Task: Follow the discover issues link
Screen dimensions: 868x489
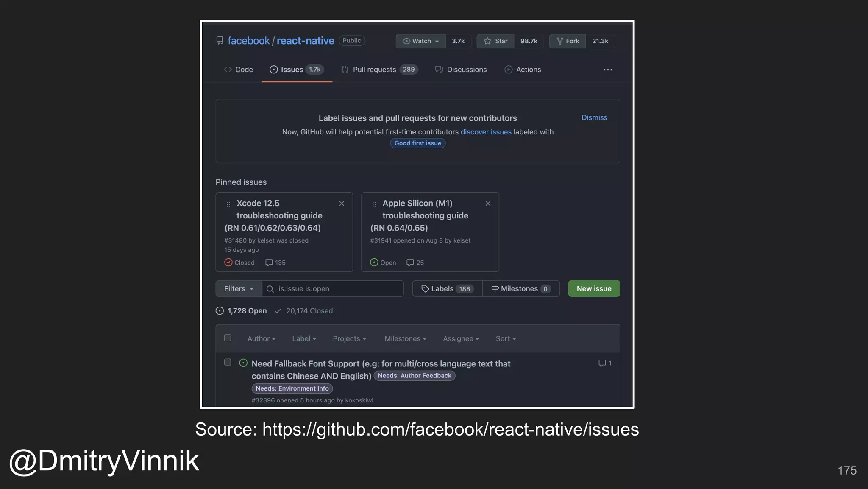Action: click(486, 132)
